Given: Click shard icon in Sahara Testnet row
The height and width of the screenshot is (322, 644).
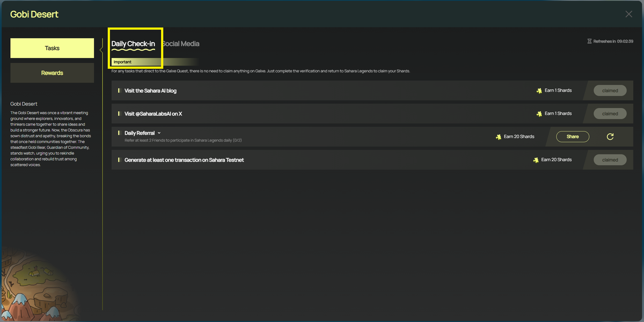Looking at the screenshot, I should pos(536,160).
